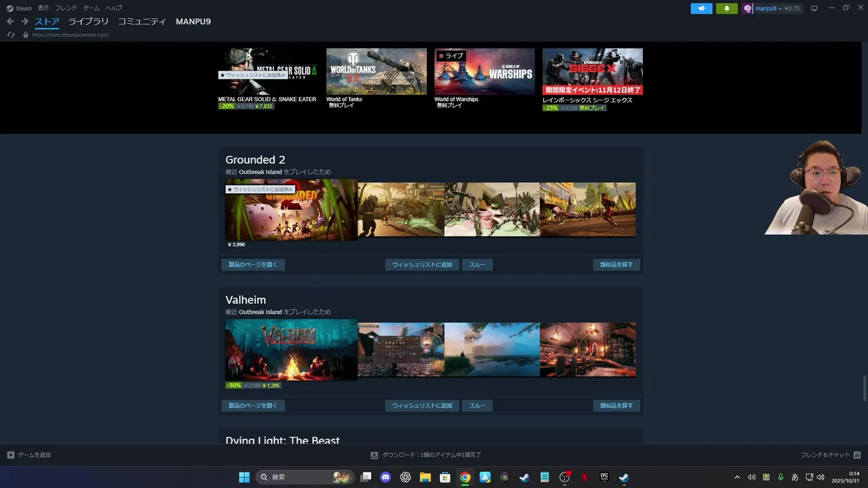Open the フレンド menu

[x=66, y=8]
